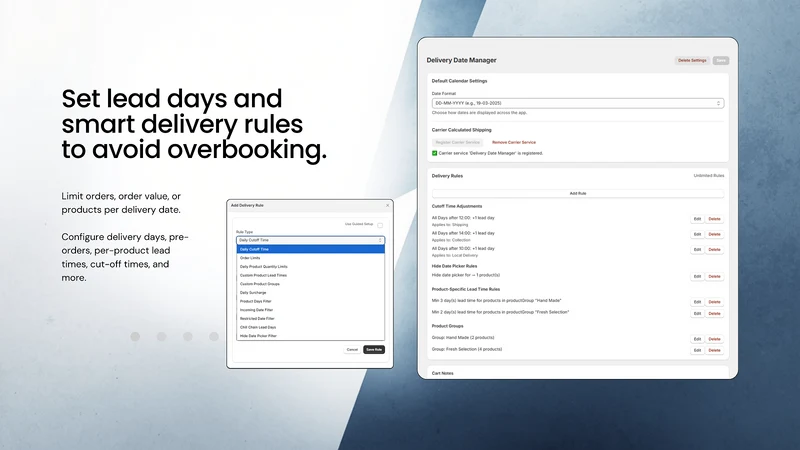
Task: Edit the All Days after 12:00 rule
Action: (x=697, y=219)
